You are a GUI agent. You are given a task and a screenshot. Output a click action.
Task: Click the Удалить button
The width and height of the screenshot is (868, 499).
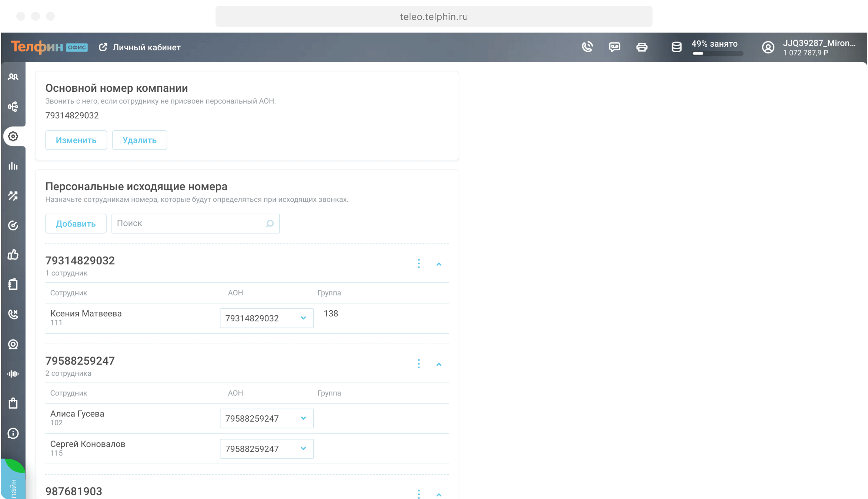(x=139, y=140)
